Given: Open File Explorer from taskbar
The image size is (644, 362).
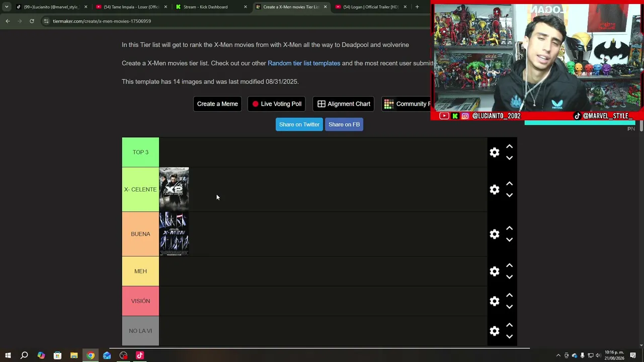Looking at the screenshot, I should 74,355.
